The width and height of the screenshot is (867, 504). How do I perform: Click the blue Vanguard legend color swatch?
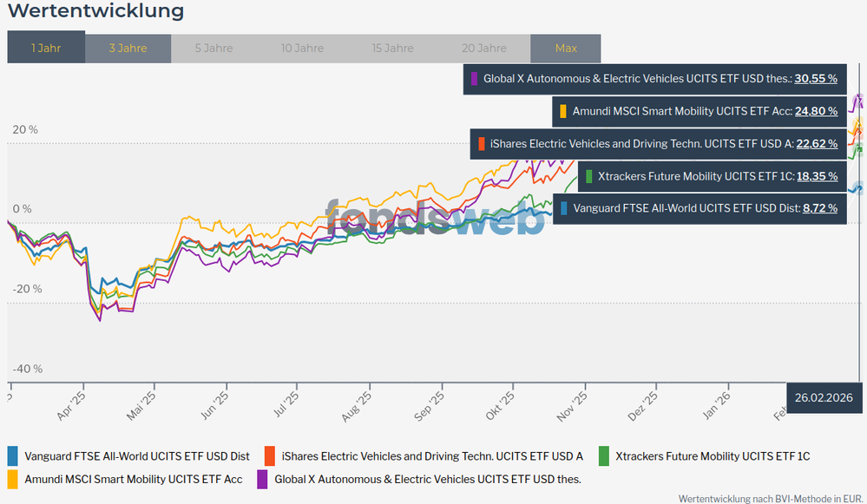tap(13, 456)
